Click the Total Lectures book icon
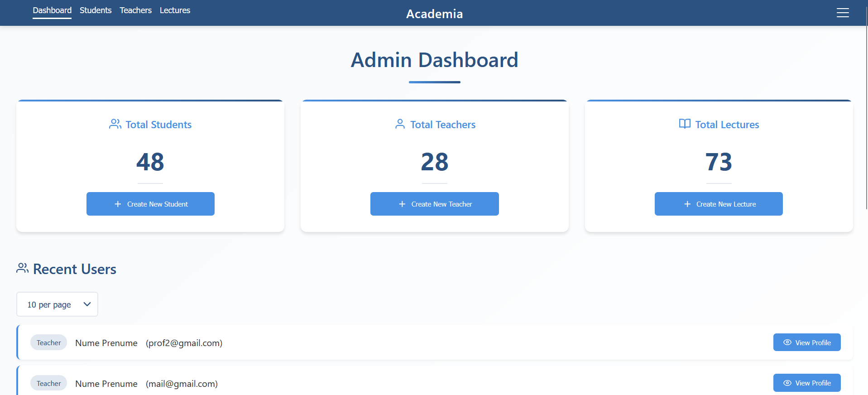 pos(685,124)
